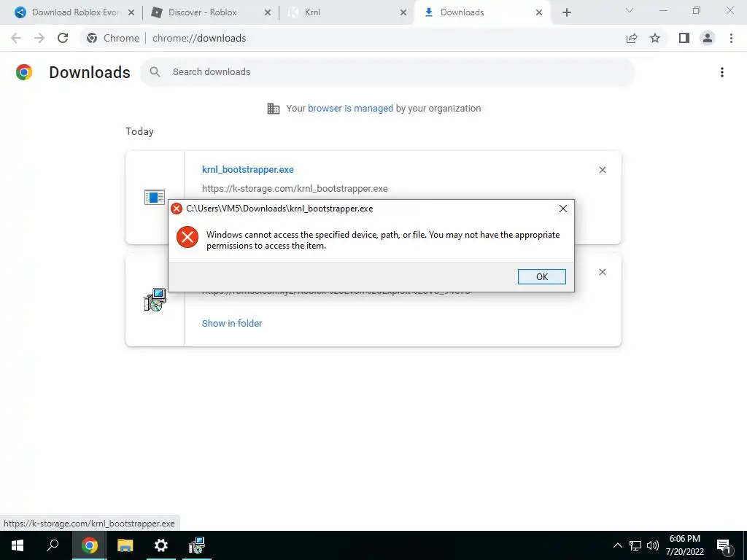Close the krnl_bootstrapper.exe error dialog
The height and width of the screenshot is (560, 747).
pos(562,209)
